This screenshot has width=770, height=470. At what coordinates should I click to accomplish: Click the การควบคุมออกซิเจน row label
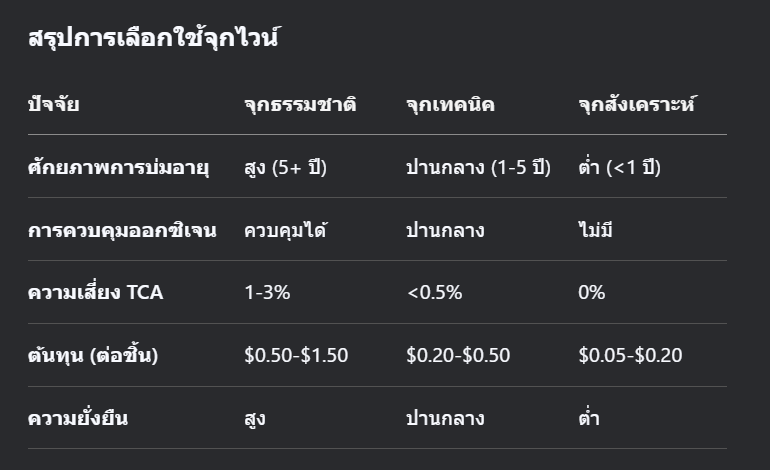coord(122,230)
